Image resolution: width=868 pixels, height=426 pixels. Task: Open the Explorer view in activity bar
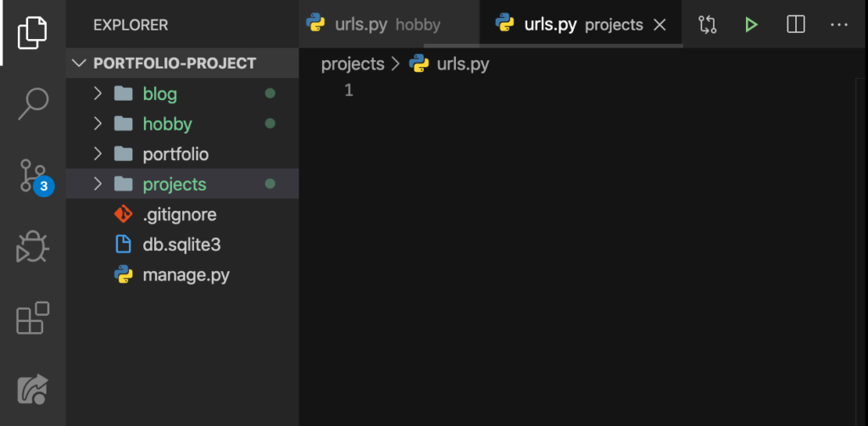coord(33,33)
